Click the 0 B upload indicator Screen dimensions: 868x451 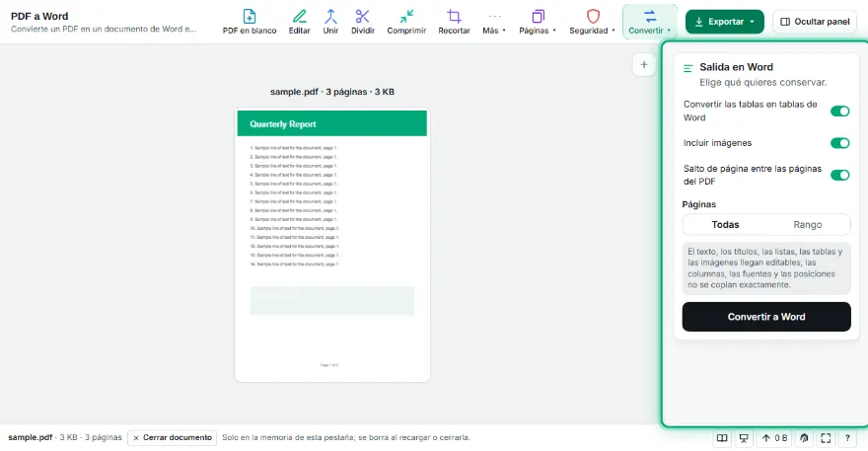tap(774, 438)
